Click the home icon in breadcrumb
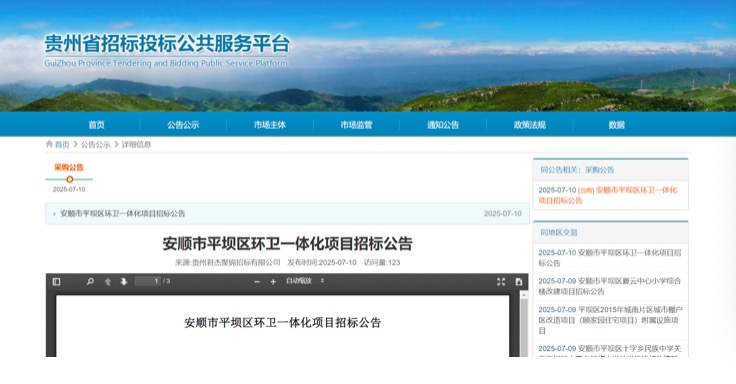 pos(49,144)
